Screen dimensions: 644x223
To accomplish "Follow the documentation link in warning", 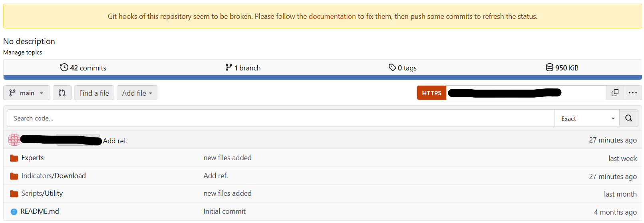I will click(332, 16).
